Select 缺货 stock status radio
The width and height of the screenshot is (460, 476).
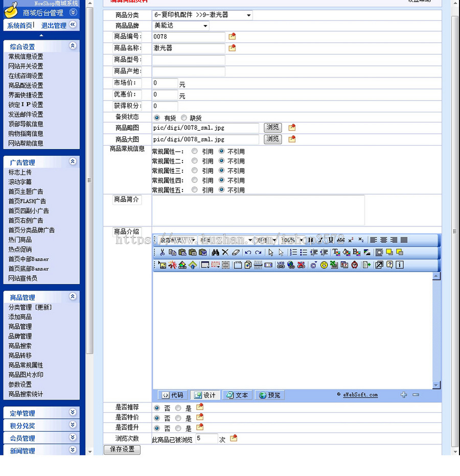point(184,118)
